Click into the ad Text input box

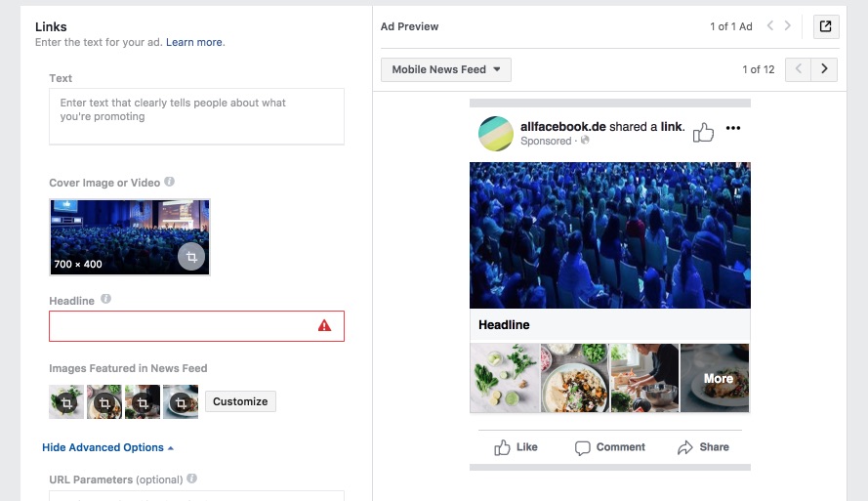click(196, 116)
